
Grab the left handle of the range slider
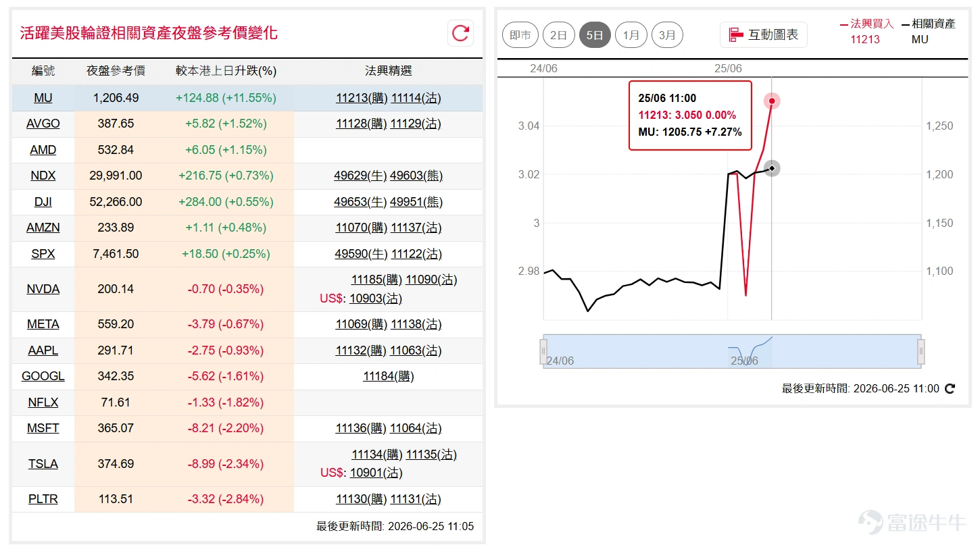point(543,352)
